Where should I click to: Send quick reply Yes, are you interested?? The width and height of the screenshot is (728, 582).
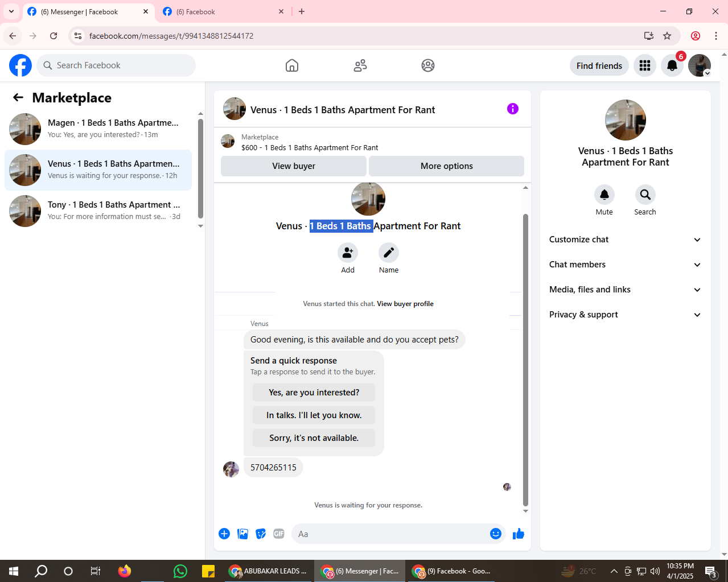(314, 393)
